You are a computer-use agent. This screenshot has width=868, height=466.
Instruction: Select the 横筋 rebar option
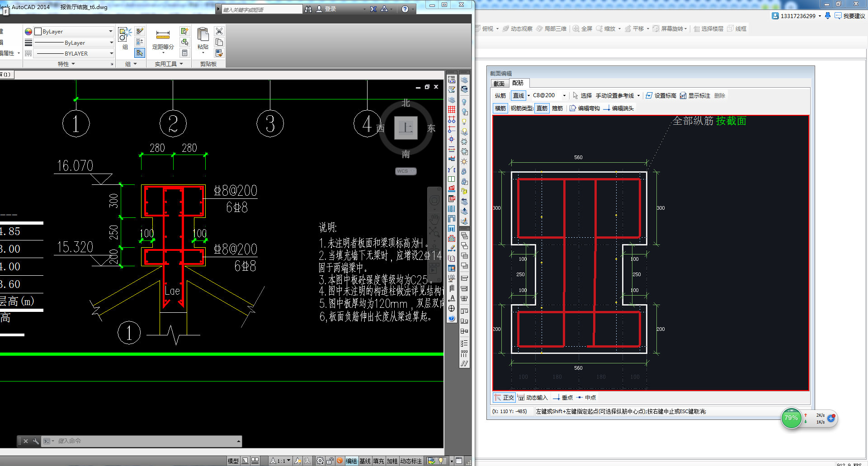500,108
